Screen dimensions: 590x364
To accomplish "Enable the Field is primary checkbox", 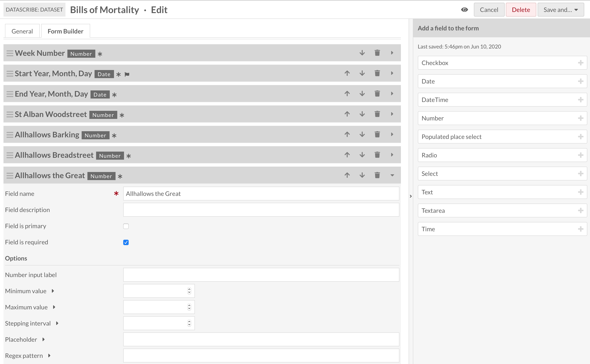I will coord(126,226).
